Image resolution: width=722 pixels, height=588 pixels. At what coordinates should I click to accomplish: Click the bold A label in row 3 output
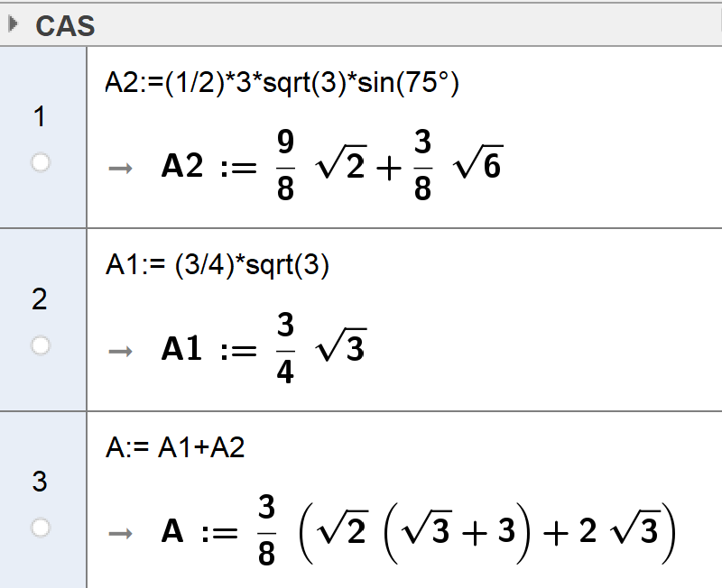[x=172, y=533]
